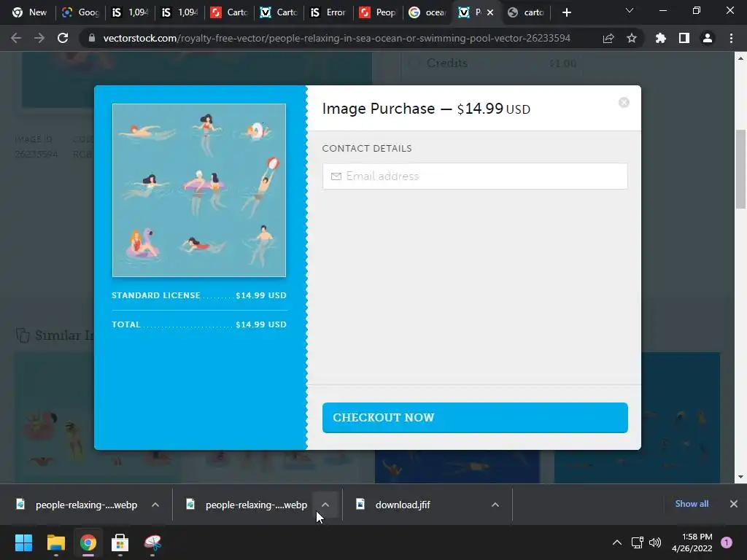Close the Image Purchase dialog

pos(624,102)
